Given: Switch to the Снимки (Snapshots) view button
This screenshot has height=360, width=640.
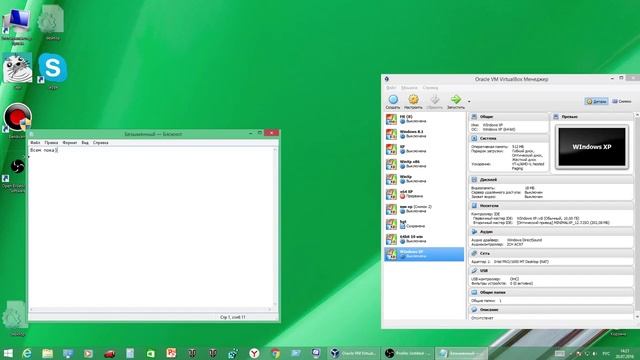Looking at the screenshot, I should [x=622, y=101].
